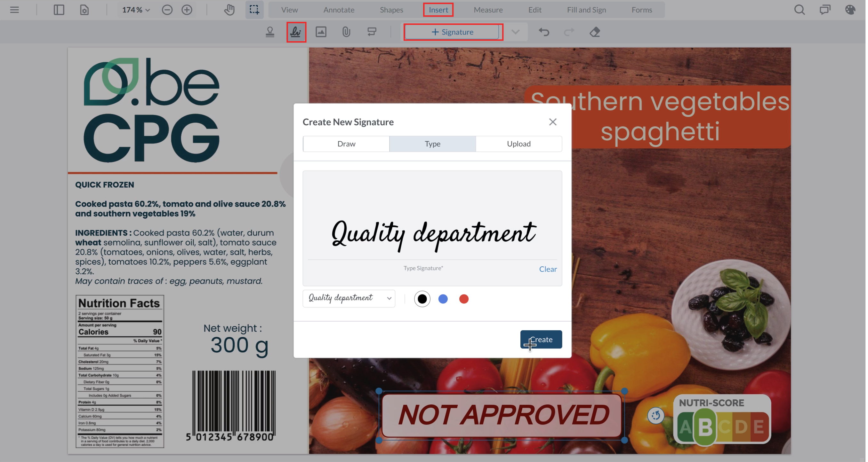Go to the Edit tab
The image size is (868, 462).
tap(535, 10)
